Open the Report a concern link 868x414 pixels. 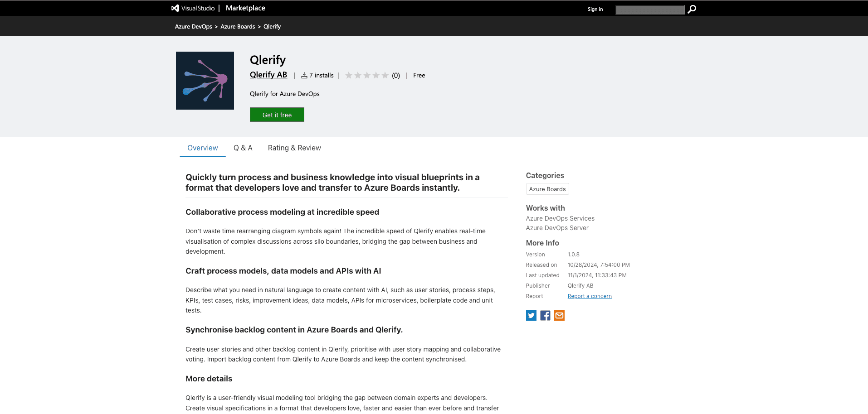click(x=590, y=296)
